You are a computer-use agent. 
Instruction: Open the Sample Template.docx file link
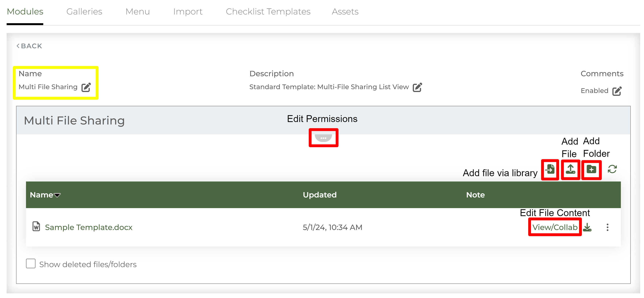click(89, 227)
